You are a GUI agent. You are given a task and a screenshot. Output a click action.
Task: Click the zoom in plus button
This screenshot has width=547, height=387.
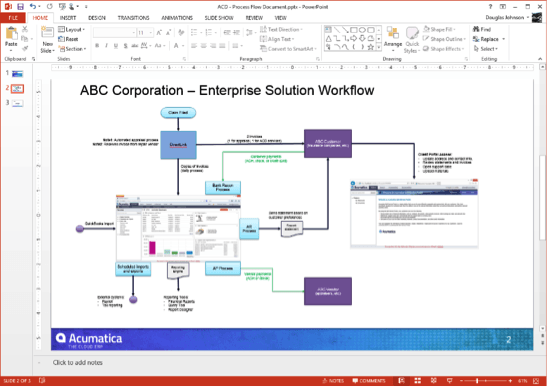click(x=510, y=381)
